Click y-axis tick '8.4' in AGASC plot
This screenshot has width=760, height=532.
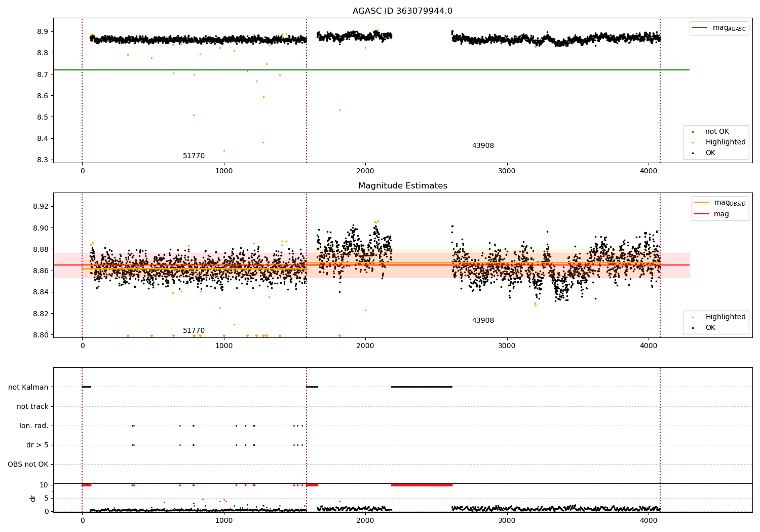[x=43, y=138]
